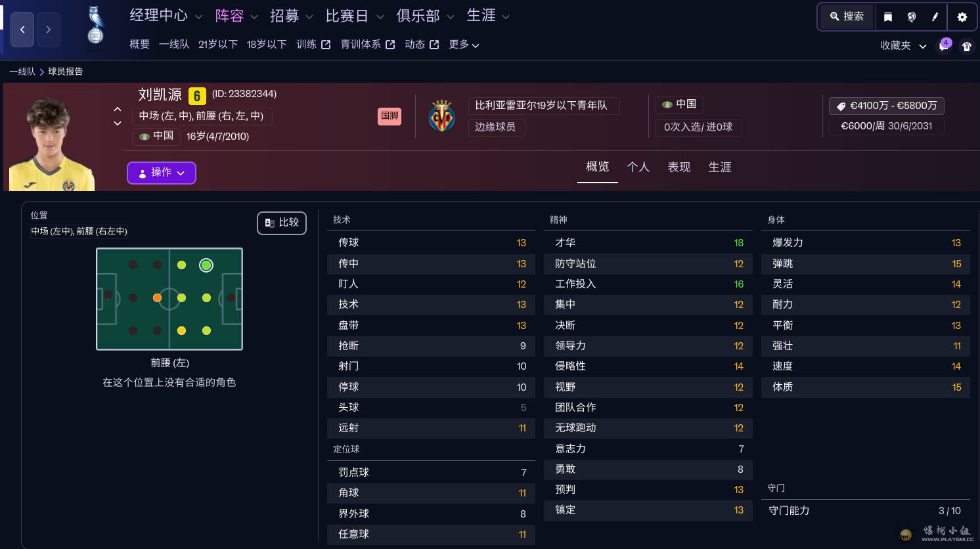The height and width of the screenshot is (549, 980).
Task: Click the globe world icon
Action: coord(912,17)
